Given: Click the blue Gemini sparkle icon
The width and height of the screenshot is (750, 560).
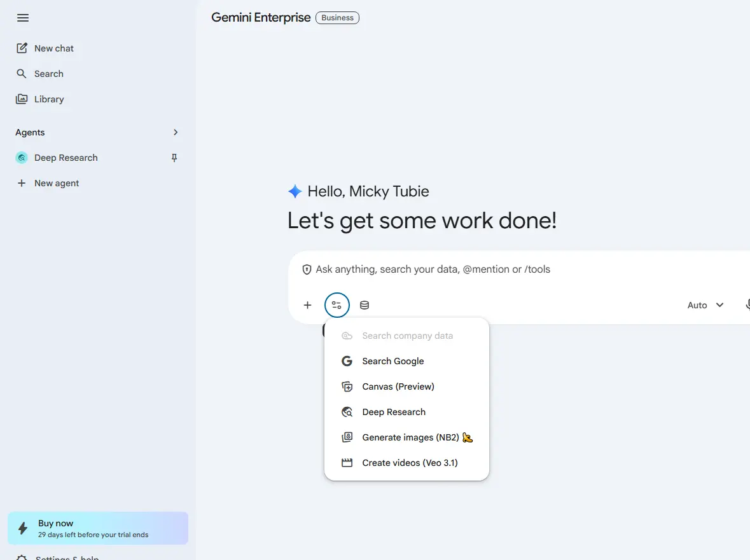Looking at the screenshot, I should pos(295,191).
